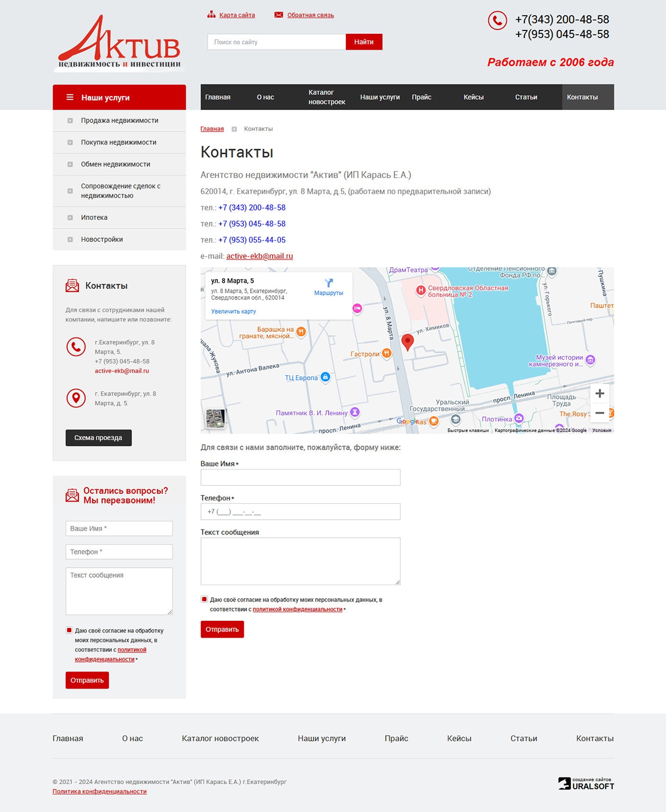The image size is (666, 812).
Task: Switch map to satellite view thumbnail
Action: [215, 418]
